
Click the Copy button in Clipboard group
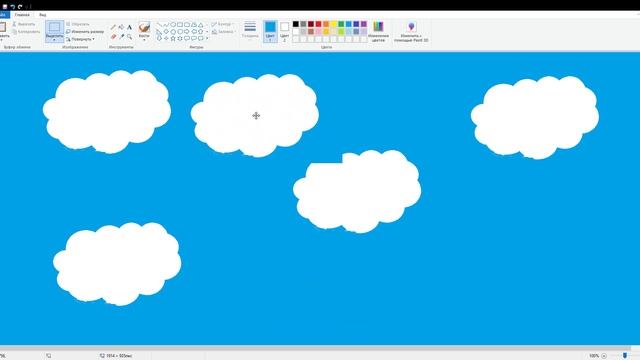(26, 31)
